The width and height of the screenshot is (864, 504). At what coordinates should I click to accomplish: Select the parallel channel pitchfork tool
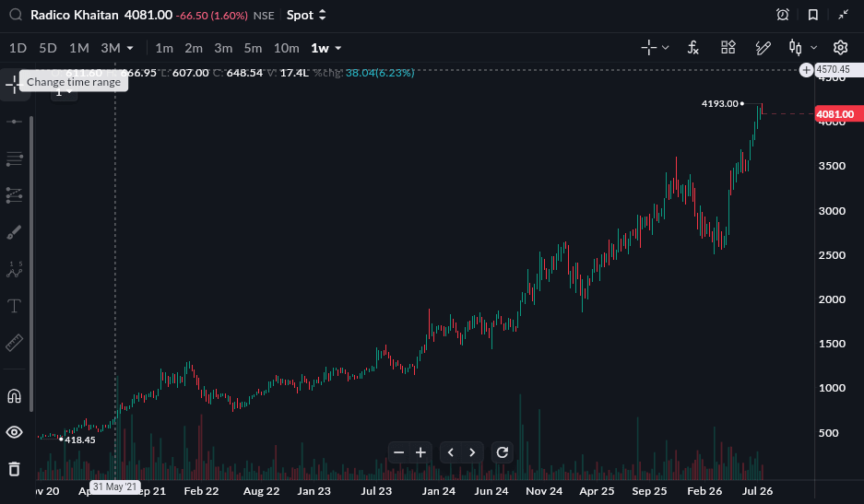click(15, 195)
